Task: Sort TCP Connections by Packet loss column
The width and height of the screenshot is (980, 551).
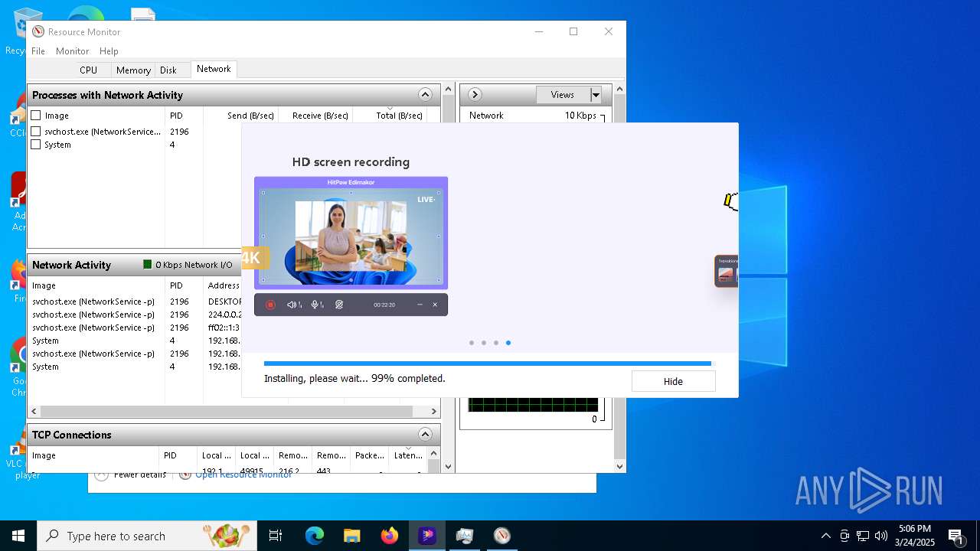Action: [370, 455]
